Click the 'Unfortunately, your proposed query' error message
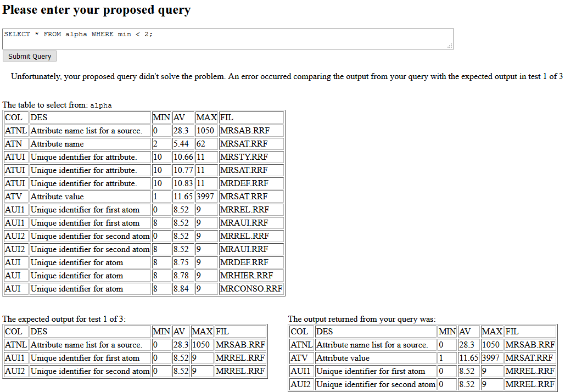Image resolution: width=565 pixels, height=392 pixels. pyautogui.click(x=287, y=76)
